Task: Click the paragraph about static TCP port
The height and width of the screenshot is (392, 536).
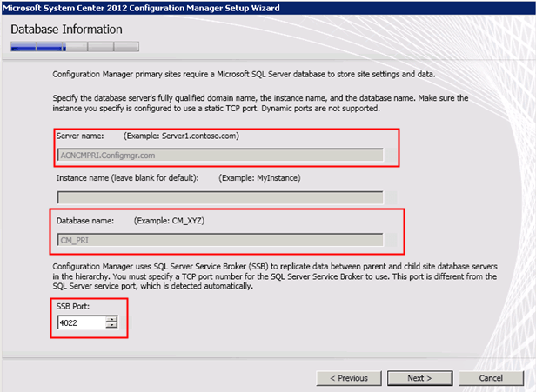Action: (260, 103)
